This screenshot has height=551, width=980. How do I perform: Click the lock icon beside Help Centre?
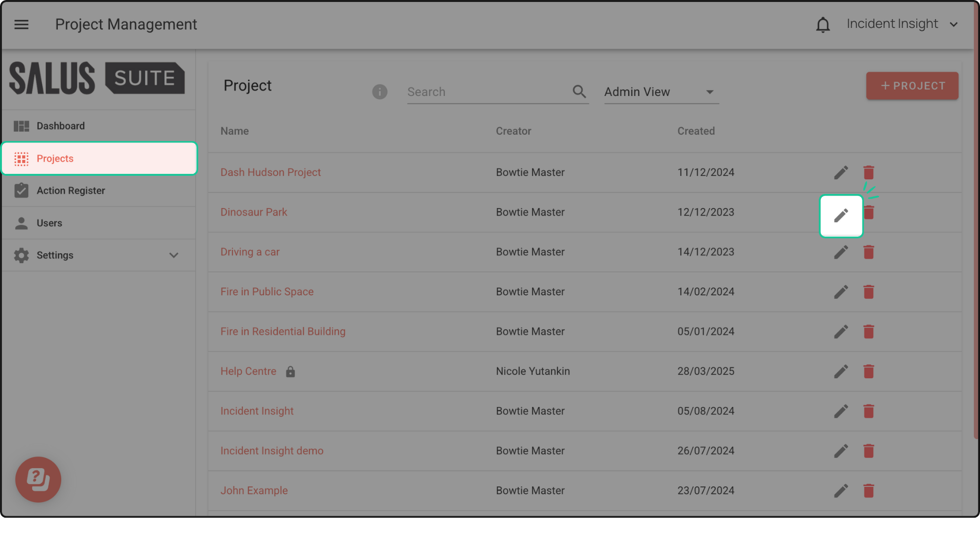[x=291, y=372]
